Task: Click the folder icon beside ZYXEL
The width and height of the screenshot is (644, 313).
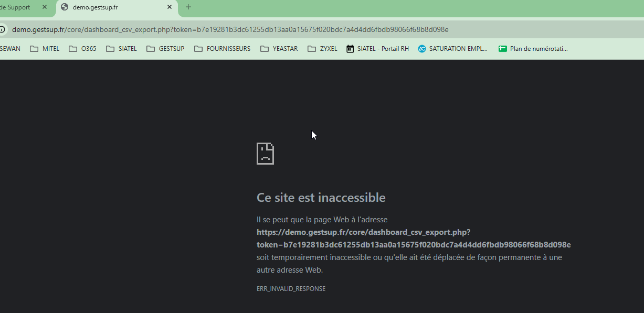Action: [312, 49]
